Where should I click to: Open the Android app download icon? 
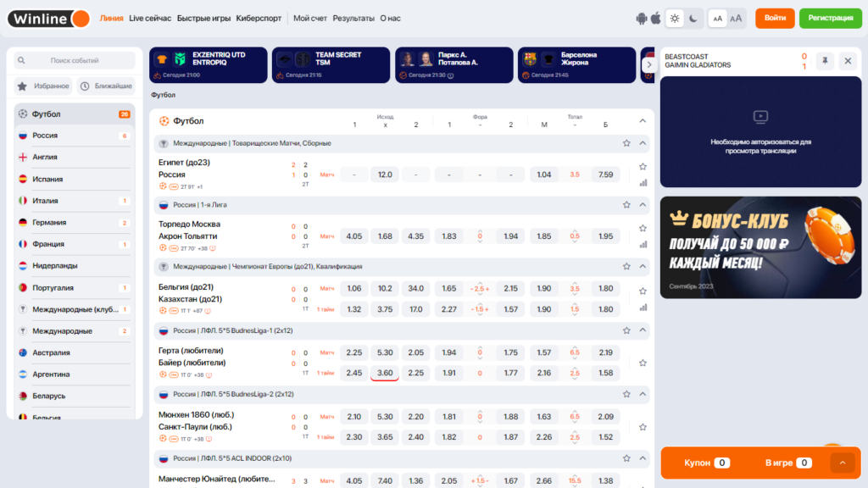(641, 19)
